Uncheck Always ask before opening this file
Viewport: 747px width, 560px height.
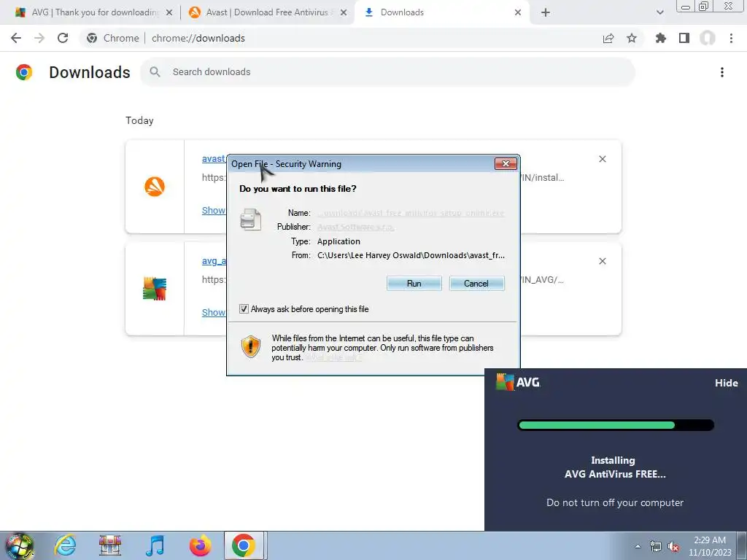point(244,309)
